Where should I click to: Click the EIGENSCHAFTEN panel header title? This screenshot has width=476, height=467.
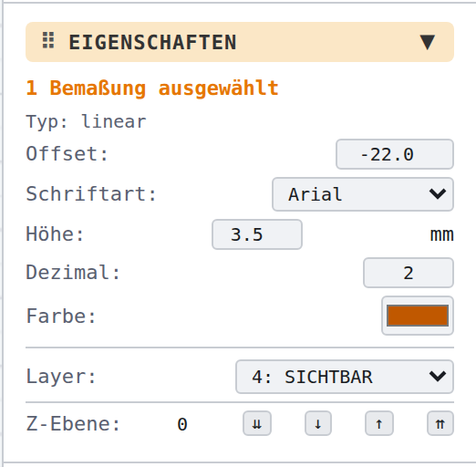point(152,42)
